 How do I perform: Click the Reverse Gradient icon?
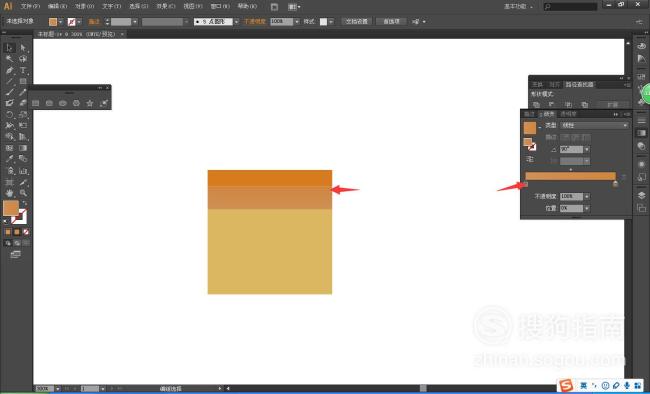click(530, 159)
